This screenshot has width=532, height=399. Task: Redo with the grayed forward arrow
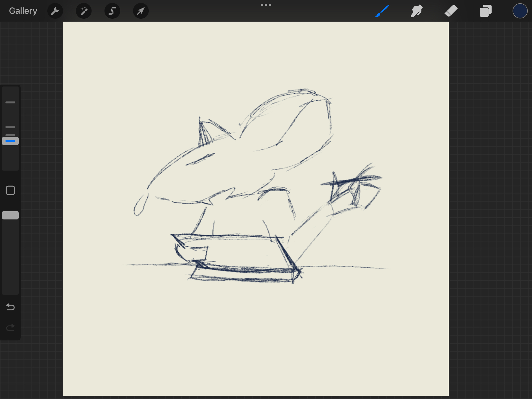[10, 328]
